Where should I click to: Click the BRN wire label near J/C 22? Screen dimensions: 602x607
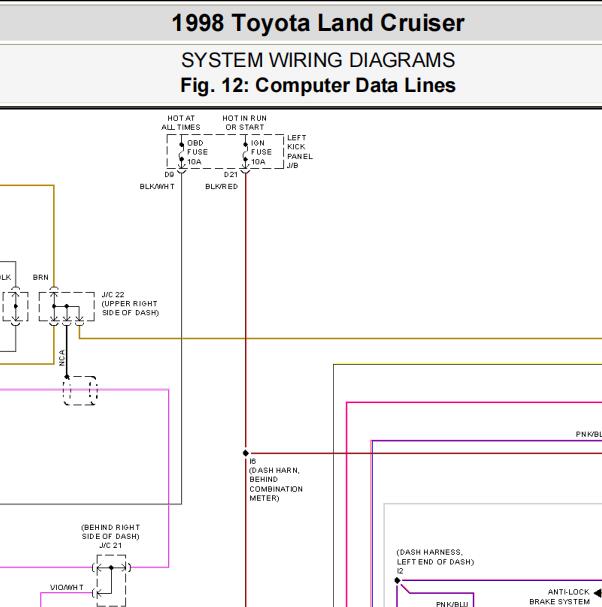[x=41, y=278]
